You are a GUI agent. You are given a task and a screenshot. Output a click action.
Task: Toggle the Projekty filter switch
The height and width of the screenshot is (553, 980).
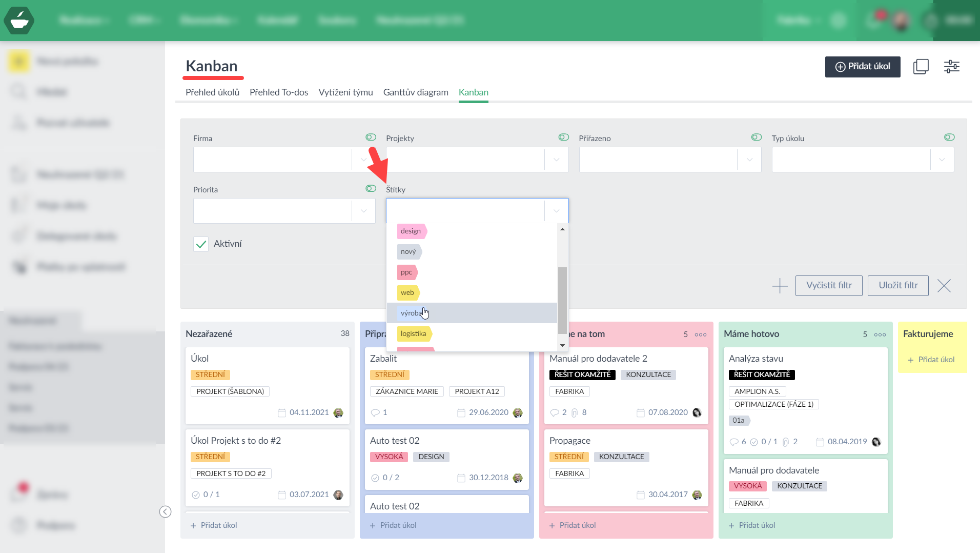coord(563,137)
